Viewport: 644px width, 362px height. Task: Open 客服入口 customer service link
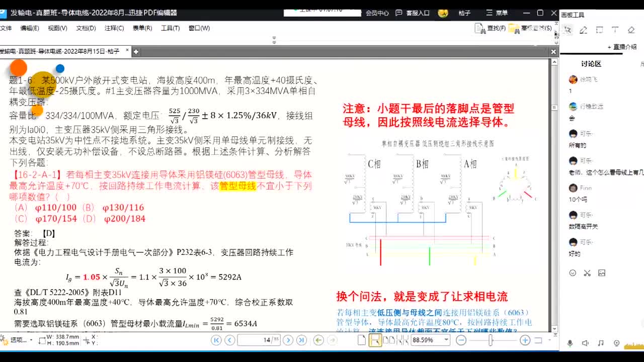point(413,13)
